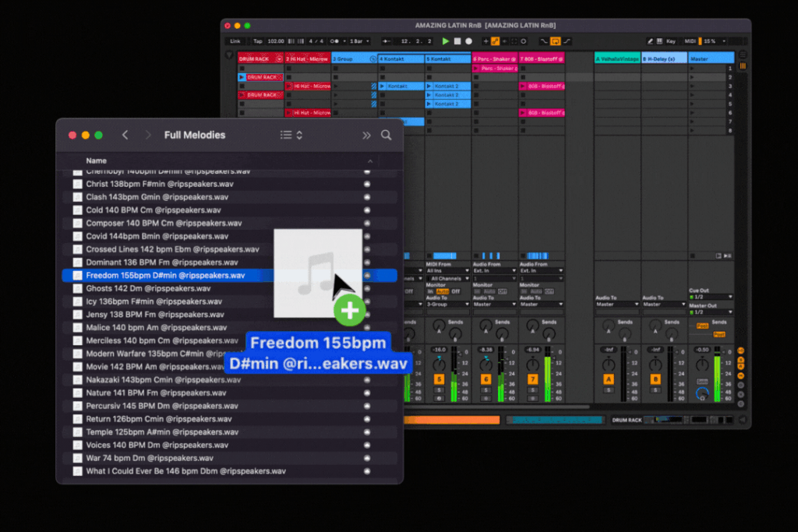Screen dimensions: 798x532
Task: Show Ableton browser with triangle icon
Action: tap(229, 55)
